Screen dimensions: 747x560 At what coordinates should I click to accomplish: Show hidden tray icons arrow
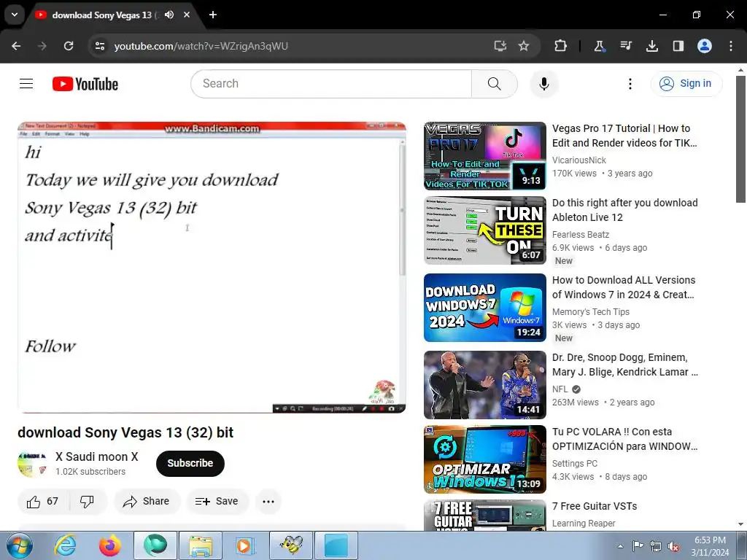point(620,546)
